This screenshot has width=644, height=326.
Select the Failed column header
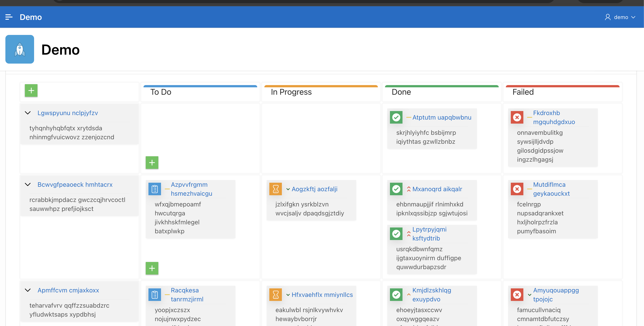coord(523,92)
